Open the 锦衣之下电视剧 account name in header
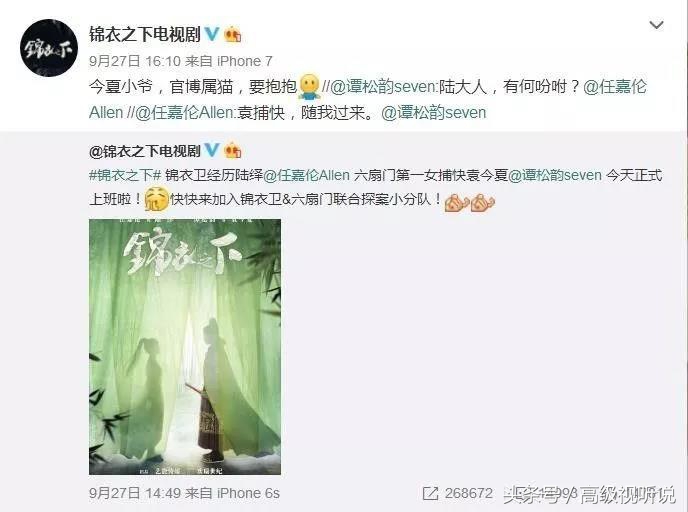Image resolution: width=688 pixels, height=512 pixels. [145, 34]
